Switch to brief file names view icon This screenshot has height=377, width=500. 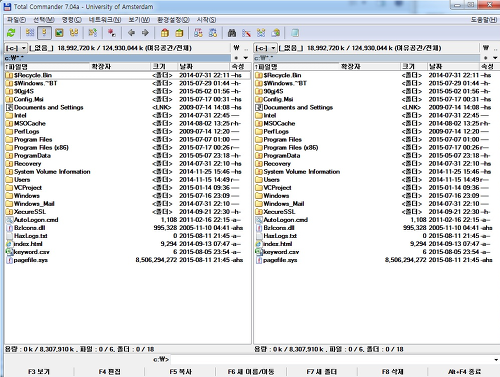coord(30,33)
